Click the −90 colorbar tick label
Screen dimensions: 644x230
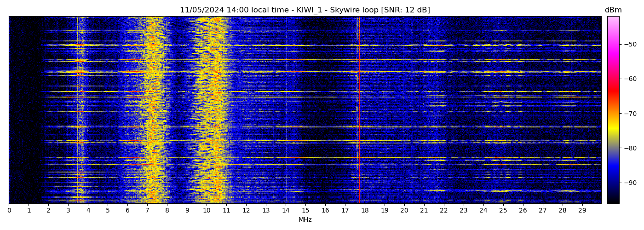pos(629,183)
